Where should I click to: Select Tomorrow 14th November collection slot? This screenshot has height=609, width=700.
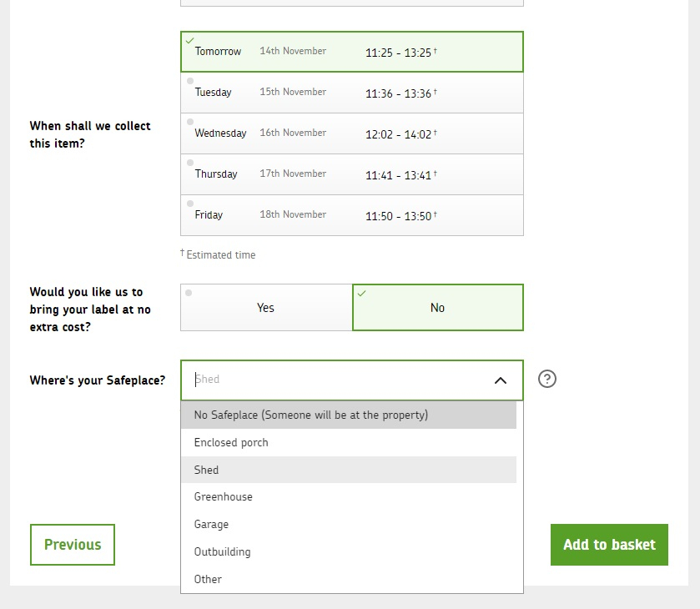point(352,52)
